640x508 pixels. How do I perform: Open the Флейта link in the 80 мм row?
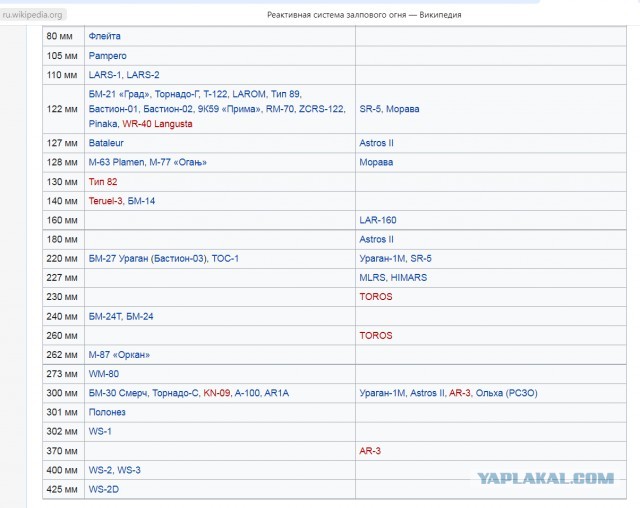104,36
